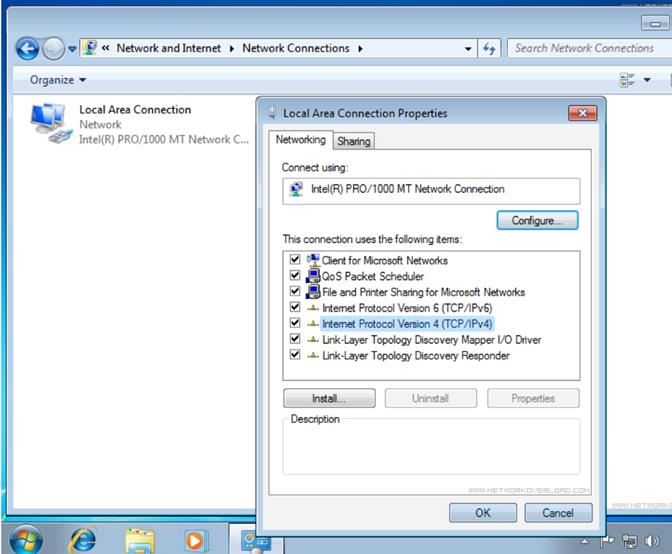Select Link-Layer Topology Discovery Responder text
672x554 pixels.
click(416, 356)
